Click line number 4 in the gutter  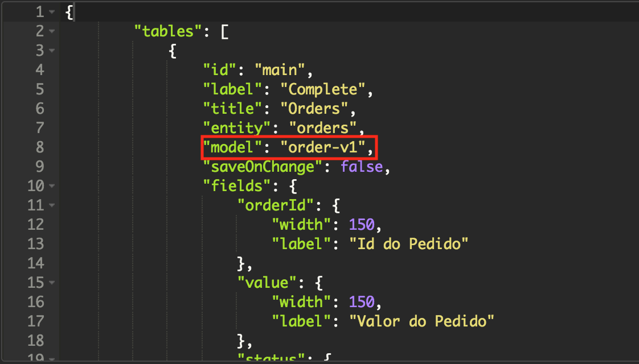point(40,70)
